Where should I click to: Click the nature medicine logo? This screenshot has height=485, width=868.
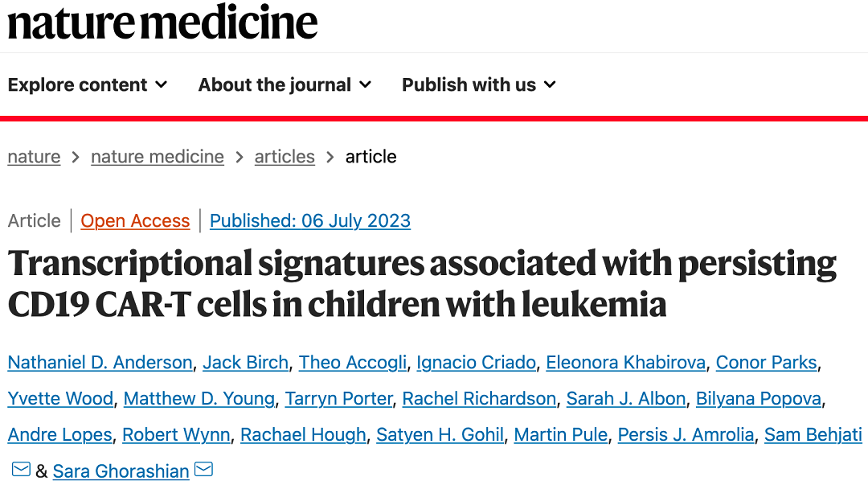tap(162, 23)
